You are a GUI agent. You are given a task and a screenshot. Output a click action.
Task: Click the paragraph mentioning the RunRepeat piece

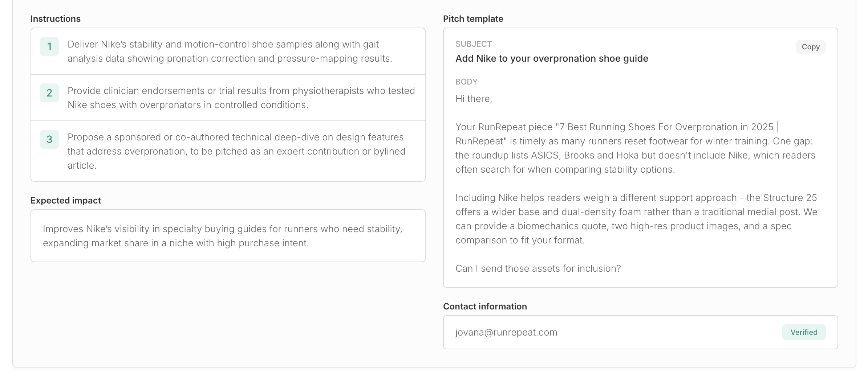click(635, 148)
